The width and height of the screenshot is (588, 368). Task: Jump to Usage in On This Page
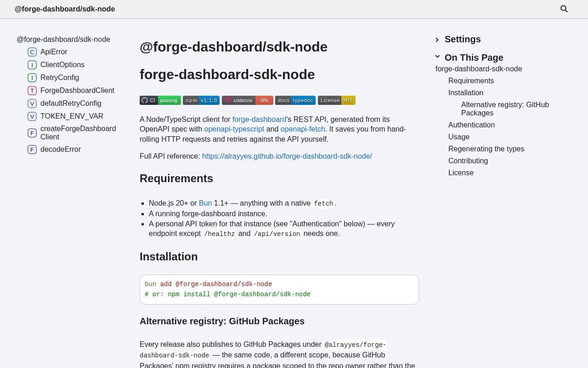click(459, 137)
